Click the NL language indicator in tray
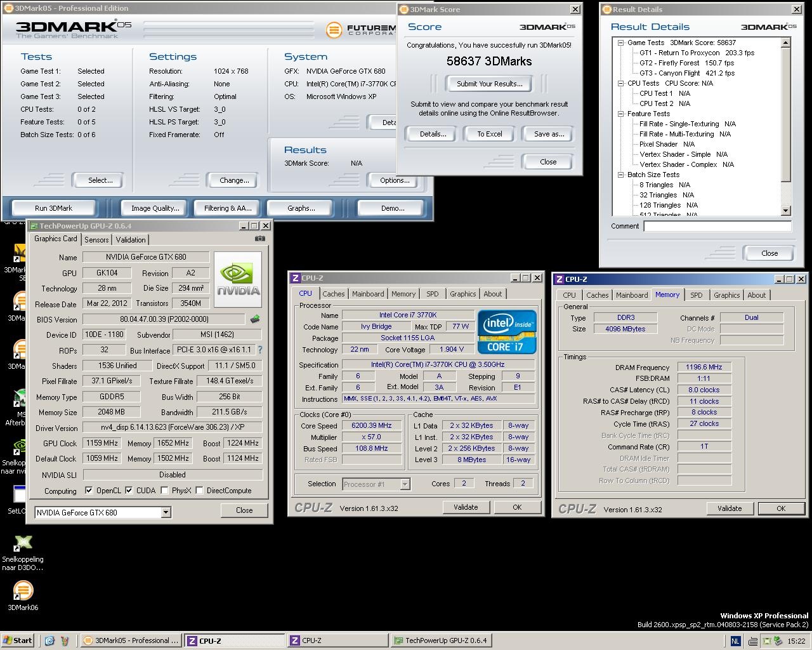Image resolution: width=812 pixels, height=650 pixels. pyautogui.click(x=735, y=641)
